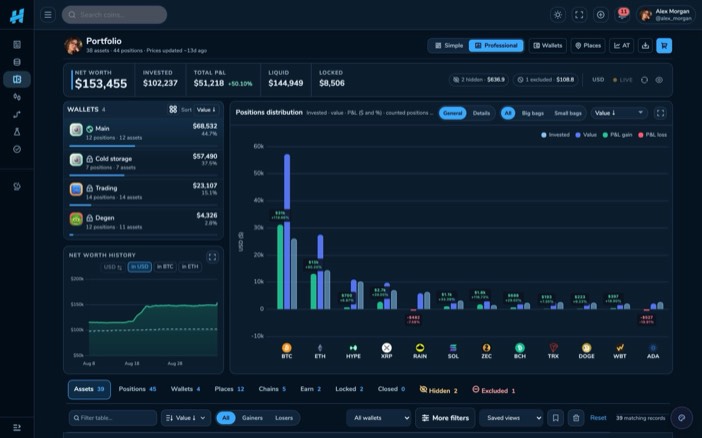Screen dimensions: 702x438
Task: Open the All wallets dropdown
Action: click(379, 418)
